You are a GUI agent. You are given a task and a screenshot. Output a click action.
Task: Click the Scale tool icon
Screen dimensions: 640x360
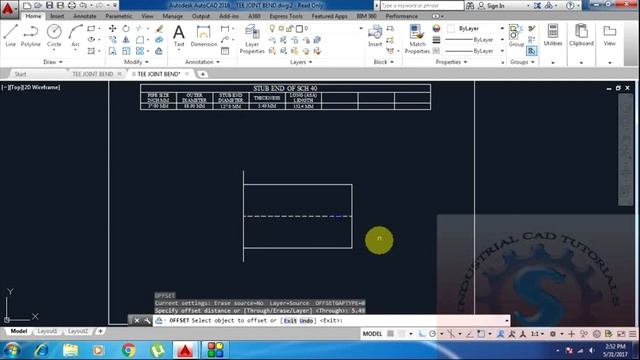126,51
